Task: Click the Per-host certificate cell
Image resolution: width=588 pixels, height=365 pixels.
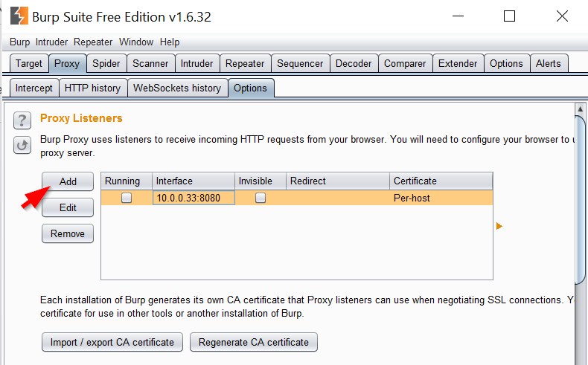Action: pyautogui.click(x=441, y=198)
